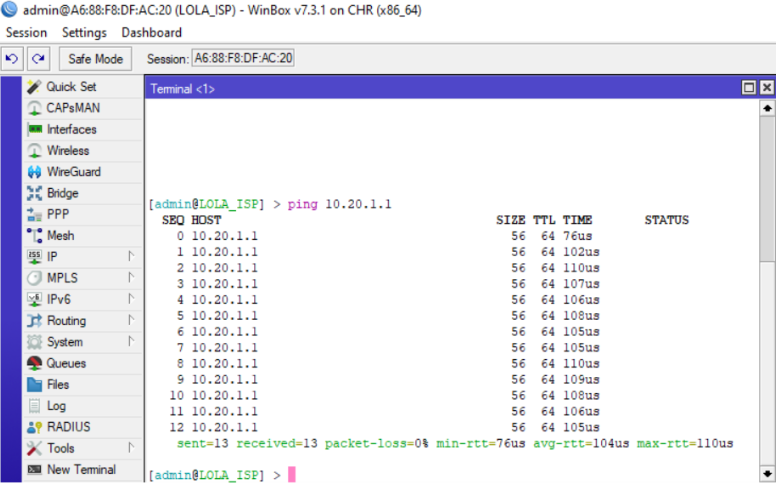The image size is (776, 483).
Task: Open the RADIUS settings
Action: [68, 427]
